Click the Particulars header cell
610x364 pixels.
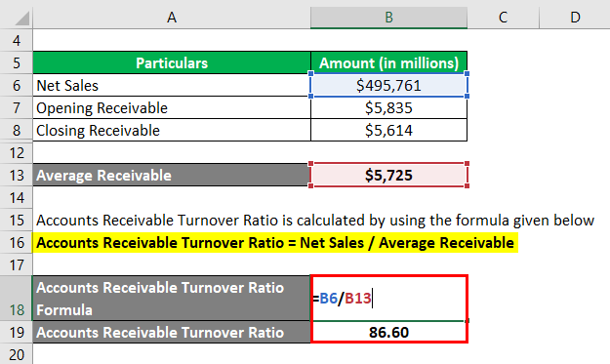[172, 62]
